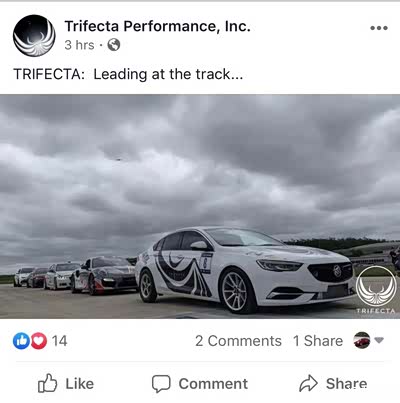400x403 pixels.
Task: Click the Trifecta watermark logo on photo
Action: [x=376, y=289]
